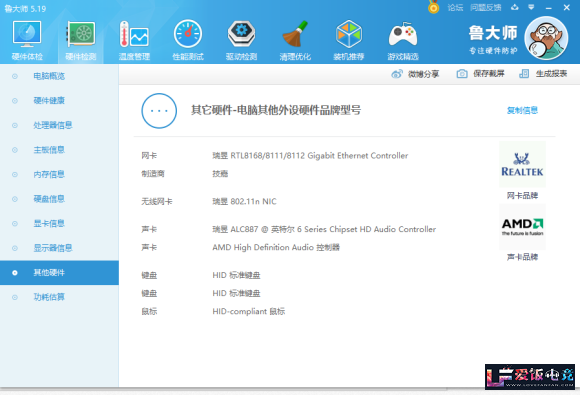Open 温度管理 temperature management icon

(134, 34)
